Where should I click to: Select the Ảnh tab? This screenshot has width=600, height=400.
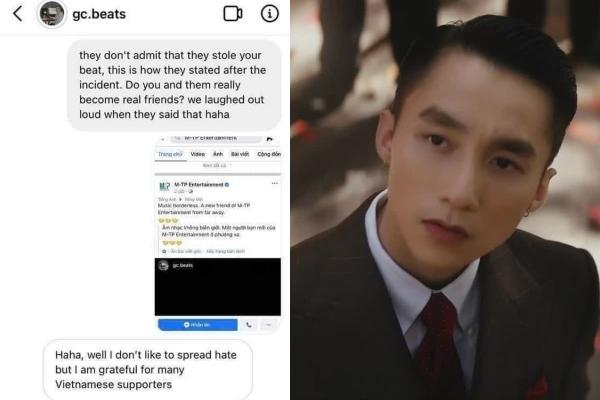(218, 154)
